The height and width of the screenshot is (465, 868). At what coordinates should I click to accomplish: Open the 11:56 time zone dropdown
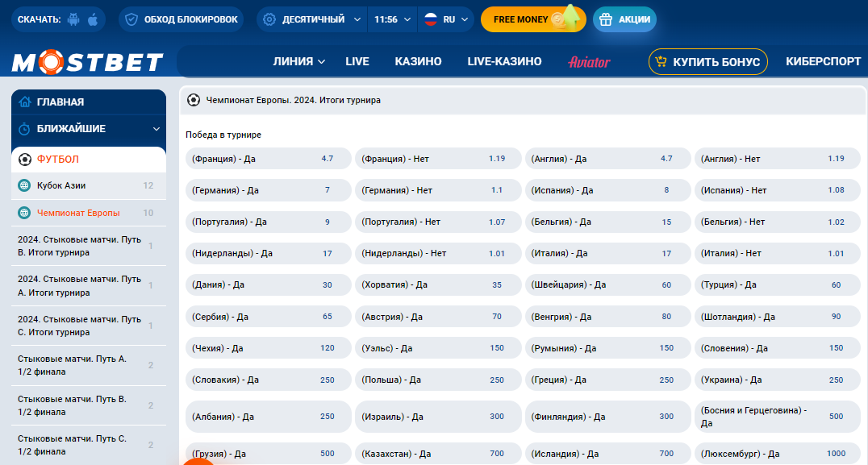tap(392, 19)
